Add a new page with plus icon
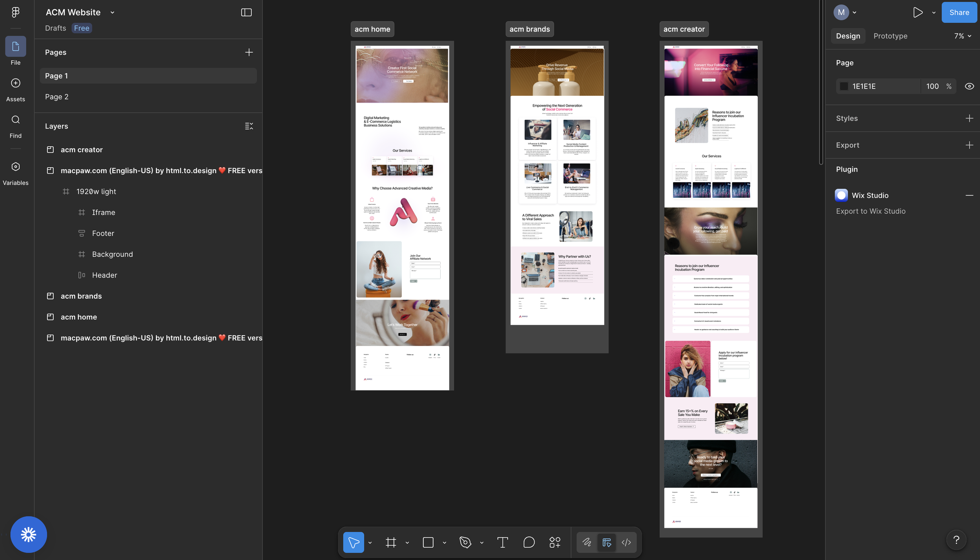The height and width of the screenshot is (560, 980). [249, 53]
